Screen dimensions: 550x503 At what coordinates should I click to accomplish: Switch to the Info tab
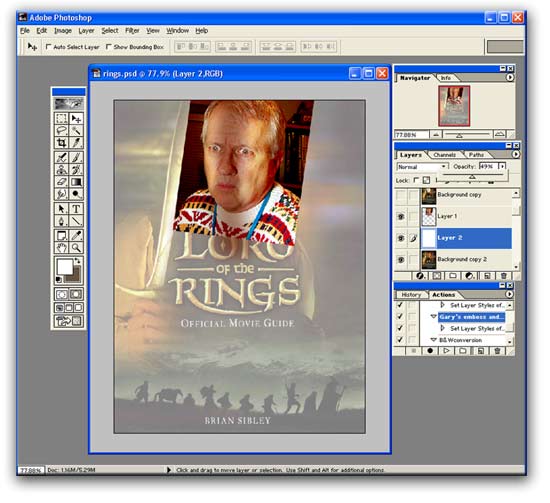[445, 78]
